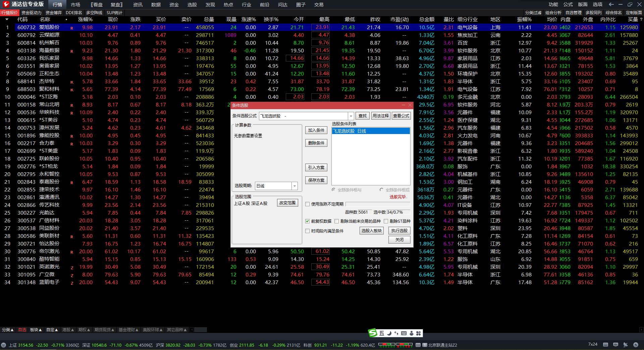Open the IME toolbox four-squares icon
Image resolution: width=644 pixels, height=350 pixels.
tap(418, 333)
